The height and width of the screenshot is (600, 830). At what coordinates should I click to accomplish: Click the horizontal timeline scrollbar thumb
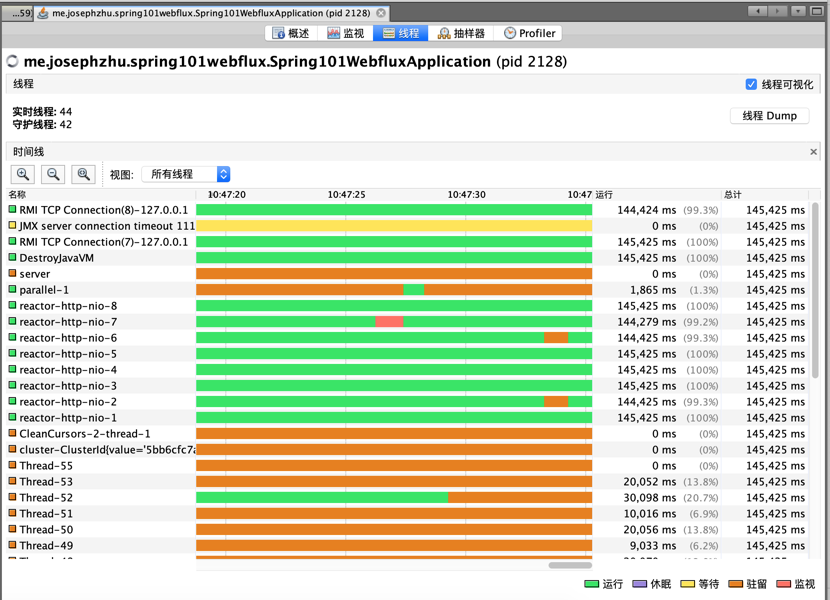(x=570, y=565)
